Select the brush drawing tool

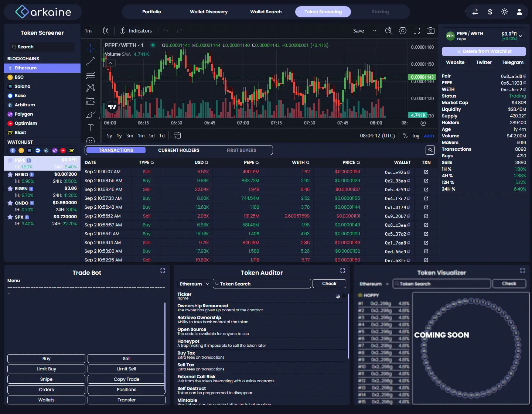pos(91,114)
